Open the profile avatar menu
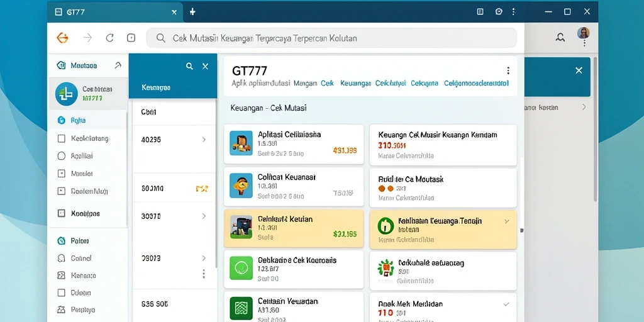 [583, 33]
